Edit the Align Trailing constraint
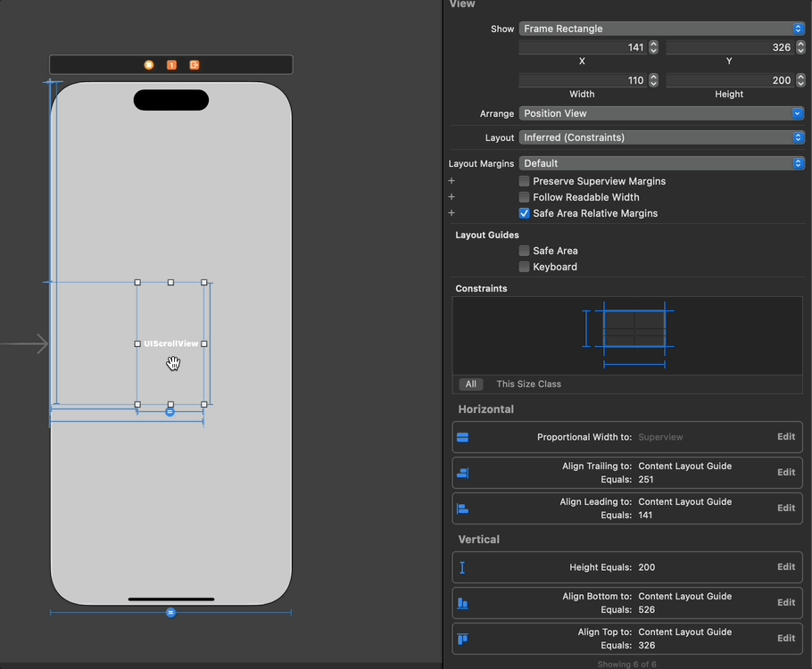 point(785,473)
